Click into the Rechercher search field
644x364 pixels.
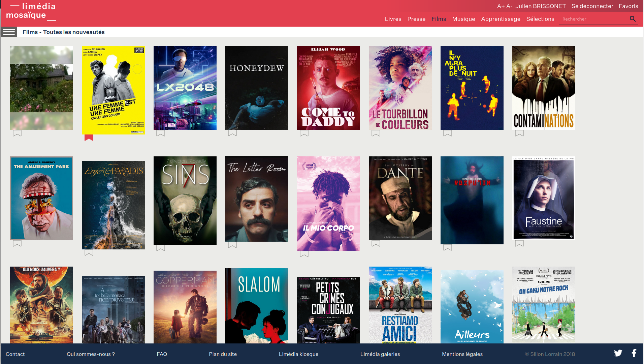tap(593, 19)
